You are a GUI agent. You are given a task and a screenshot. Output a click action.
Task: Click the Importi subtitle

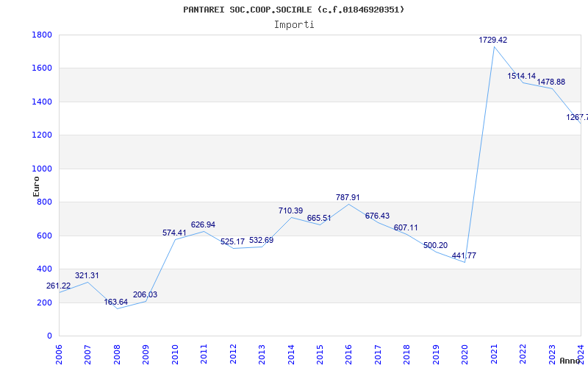[294, 25]
